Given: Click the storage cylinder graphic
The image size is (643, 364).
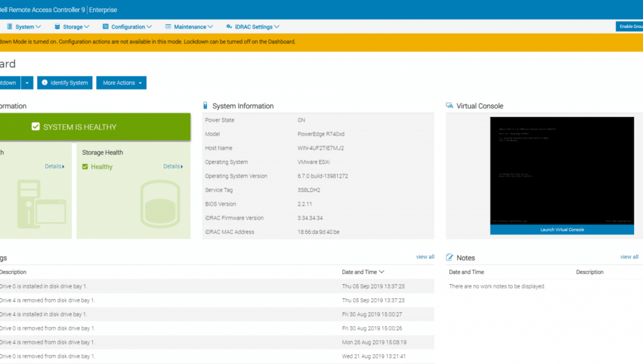Looking at the screenshot, I should pyautogui.click(x=160, y=204).
